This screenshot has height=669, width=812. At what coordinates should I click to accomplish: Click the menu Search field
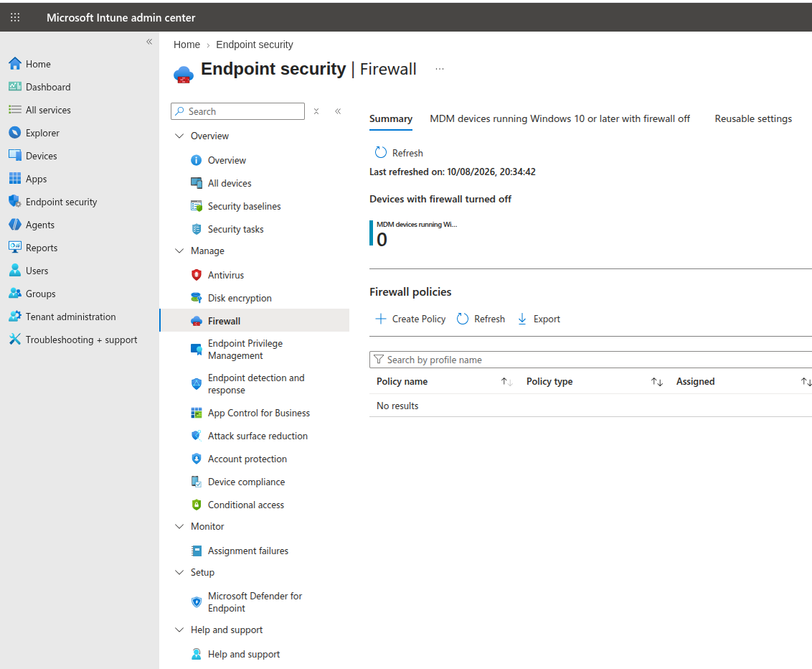[237, 111]
